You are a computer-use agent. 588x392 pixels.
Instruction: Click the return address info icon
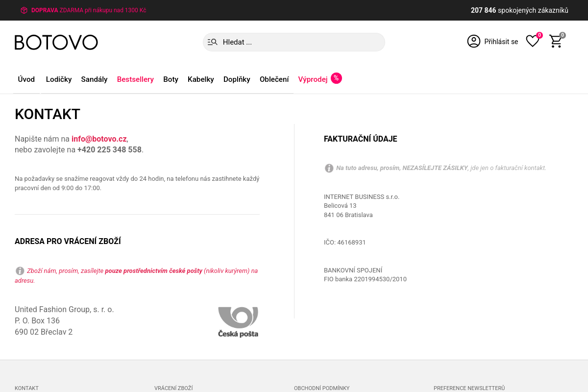(x=20, y=271)
